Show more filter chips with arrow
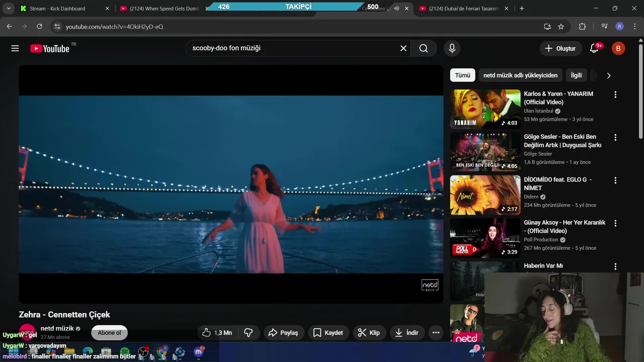 609,75
